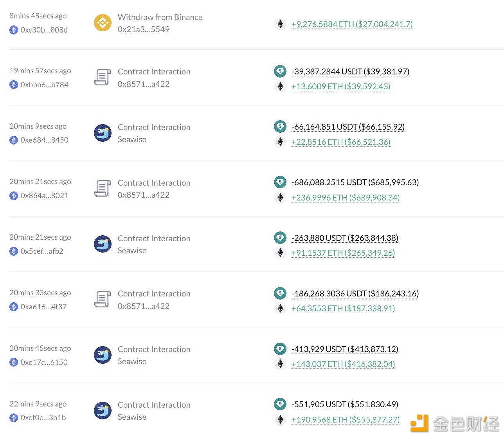Click the Binance logo icon
This screenshot has width=504, height=437.
coord(103,23)
